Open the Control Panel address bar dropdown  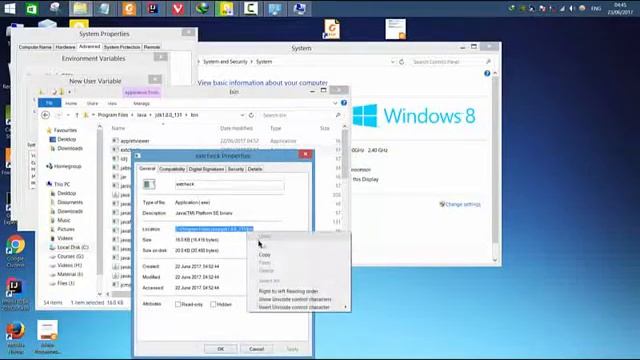(392, 62)
